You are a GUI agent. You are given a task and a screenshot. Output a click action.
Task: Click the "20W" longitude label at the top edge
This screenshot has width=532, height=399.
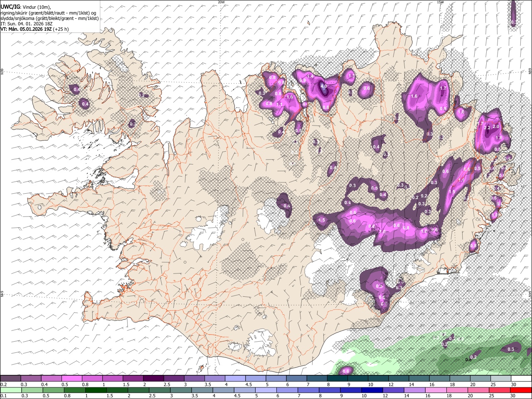tap(221, 2)
